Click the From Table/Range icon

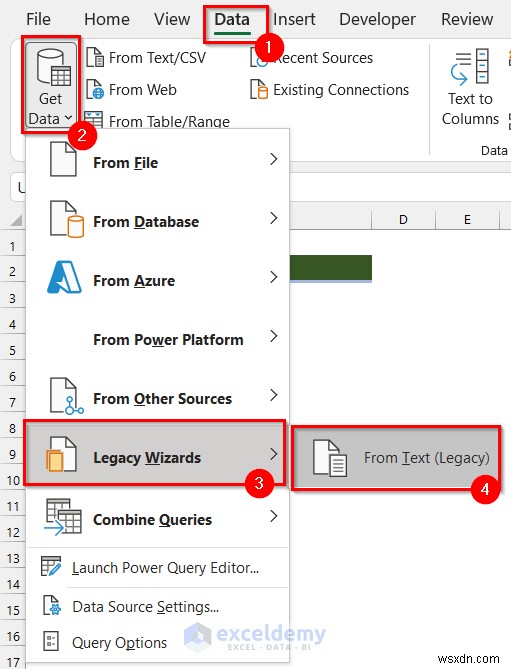93,119
